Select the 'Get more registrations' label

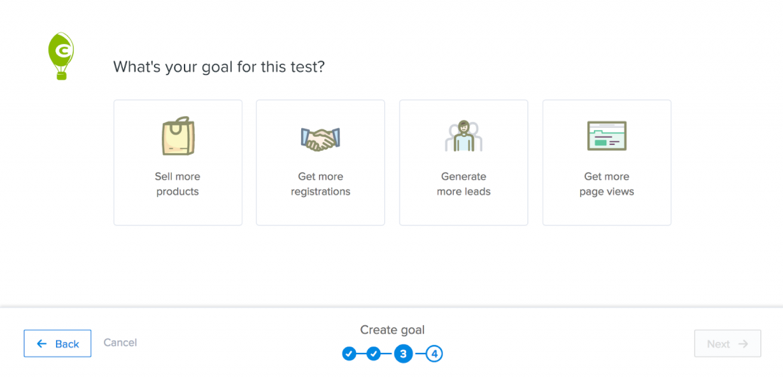click(x=320, y=184)
